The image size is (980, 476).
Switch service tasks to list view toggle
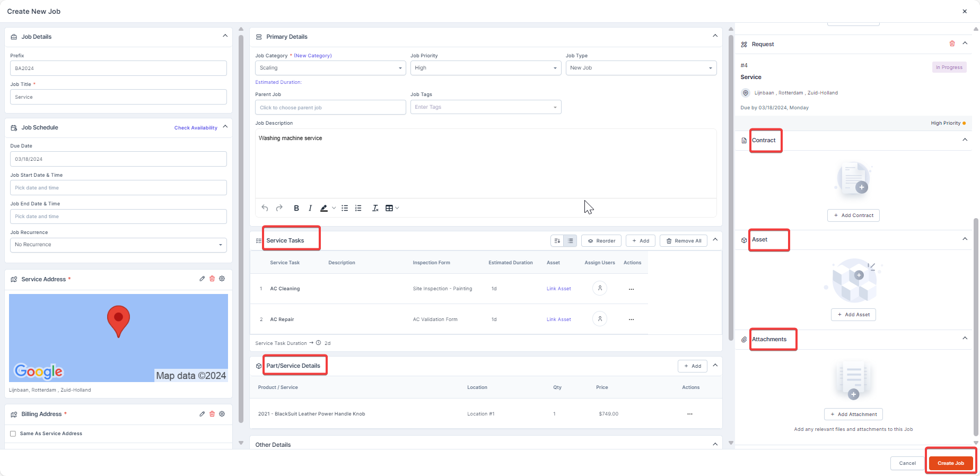pyautogui.click(x=570, y=241)
